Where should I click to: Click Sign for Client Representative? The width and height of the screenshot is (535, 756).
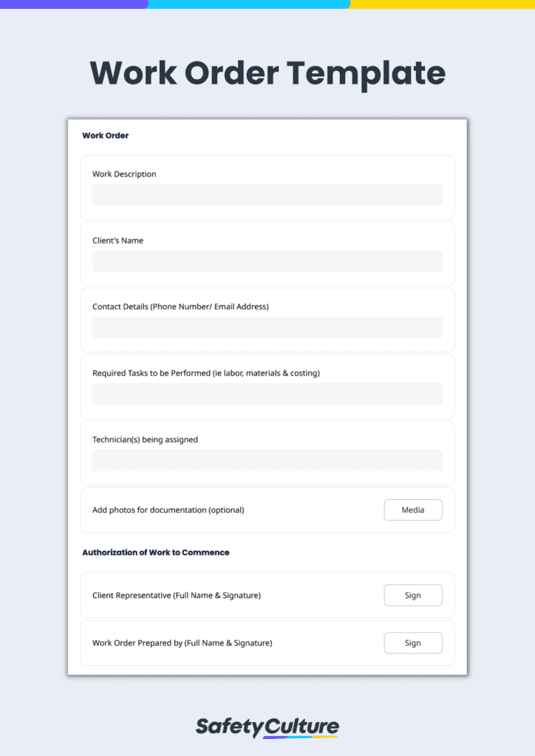click(x=412, y=596)
